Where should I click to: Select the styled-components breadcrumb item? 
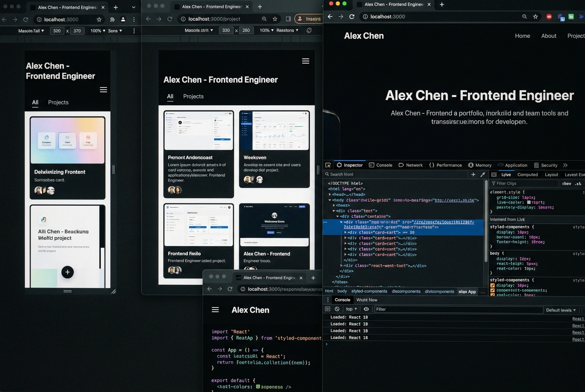click(369, 291)
